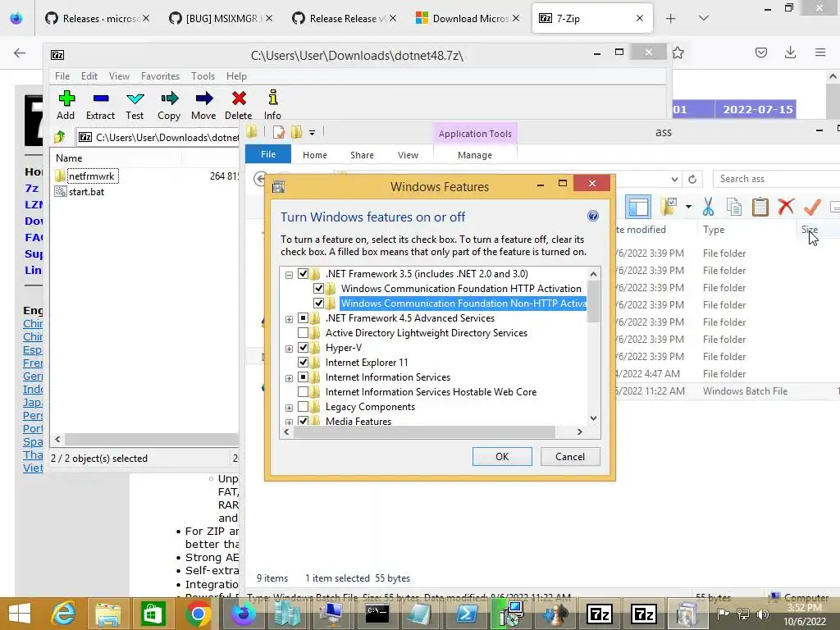The width and height of the screenshot is (840, 630).
Task: Toggle WCF Non-HTTP Activation checkbox
Action: pos(319,304)
